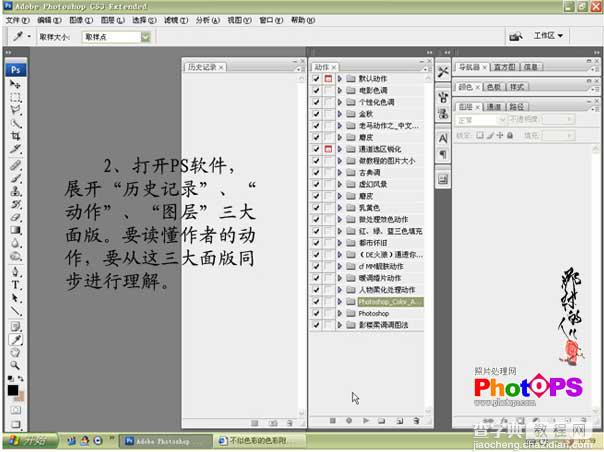Toggle dialog box for 通道选区锐化 set
604x452 pixels.
click(328, 149)
